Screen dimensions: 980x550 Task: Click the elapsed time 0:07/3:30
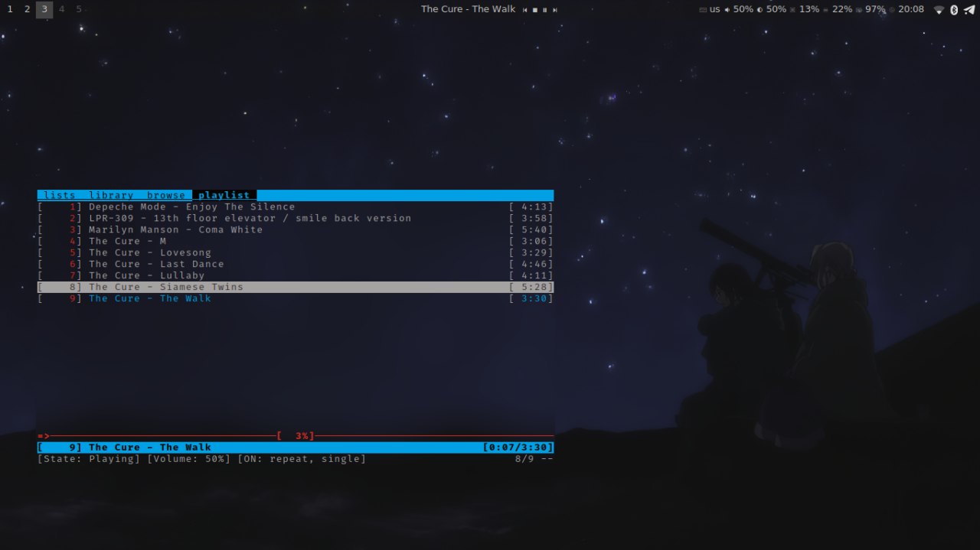click(518, 447)
